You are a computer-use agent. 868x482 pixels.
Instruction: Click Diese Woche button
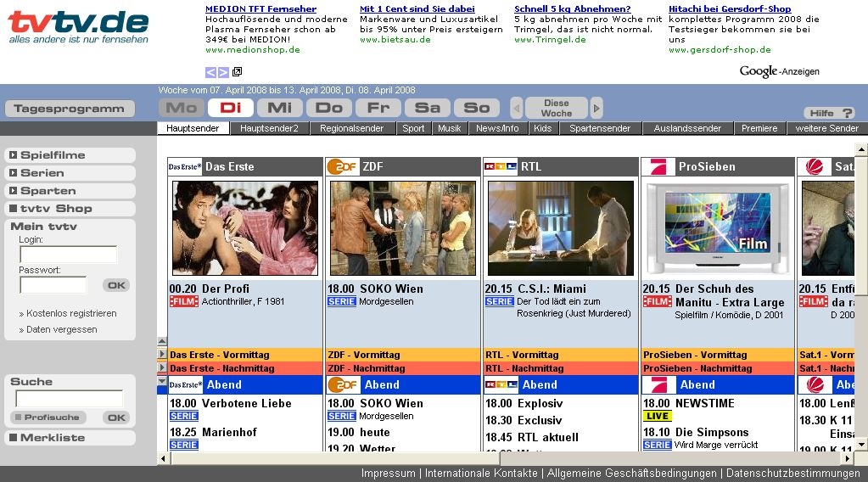557,108
